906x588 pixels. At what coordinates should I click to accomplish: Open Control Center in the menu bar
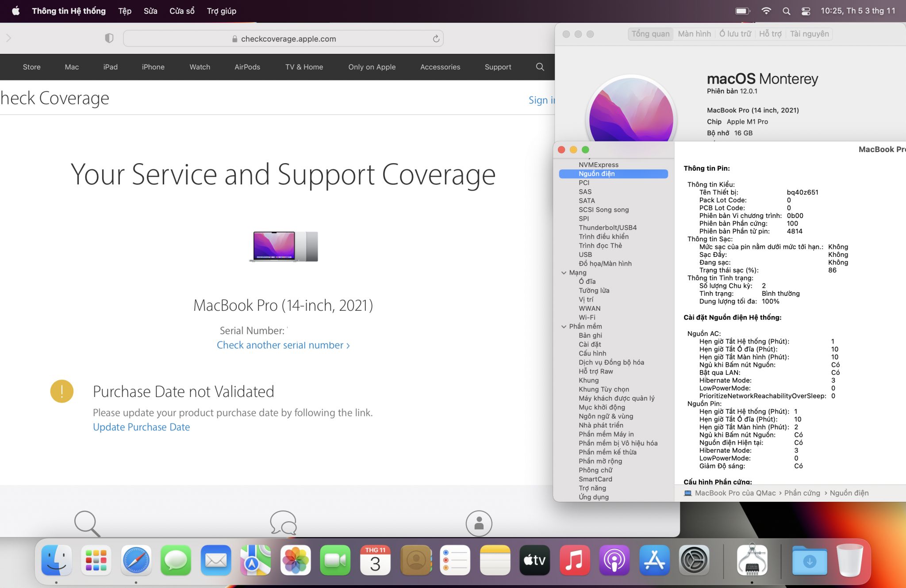pos(806,11)
